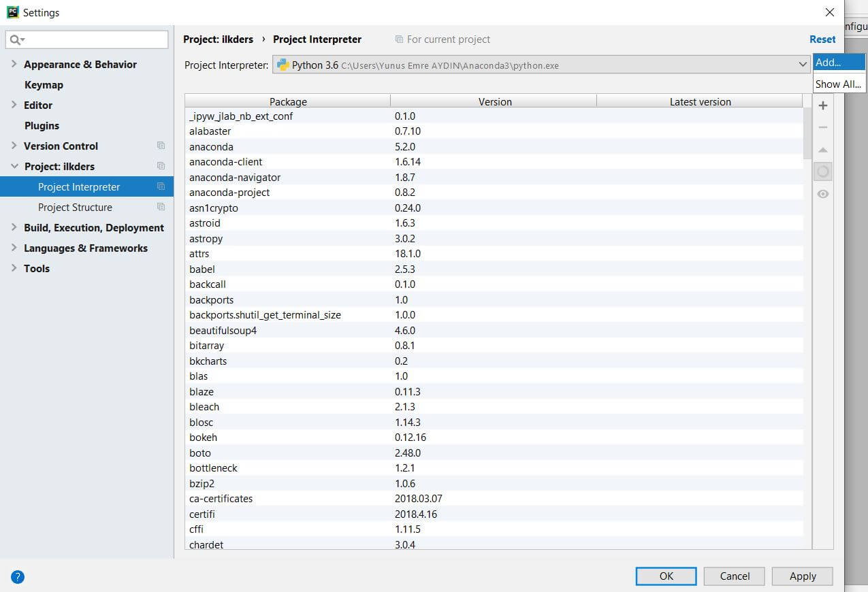This screenshot has height=592, width=868.
Task: Expand the Appearance & Behavior chevron
Action: (14, 64)
